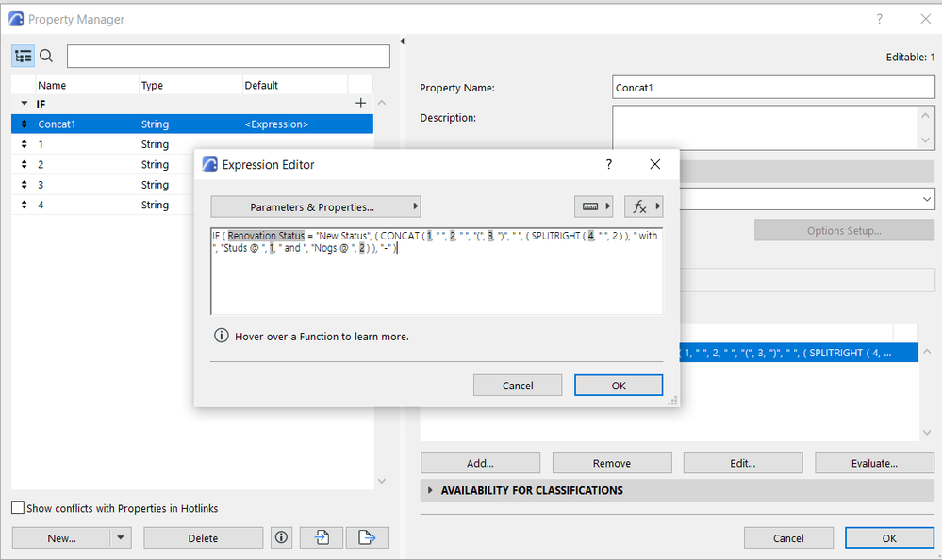Open the property info icon button
This screenshot has width=942, height=560.
click(x=281, y=537)
